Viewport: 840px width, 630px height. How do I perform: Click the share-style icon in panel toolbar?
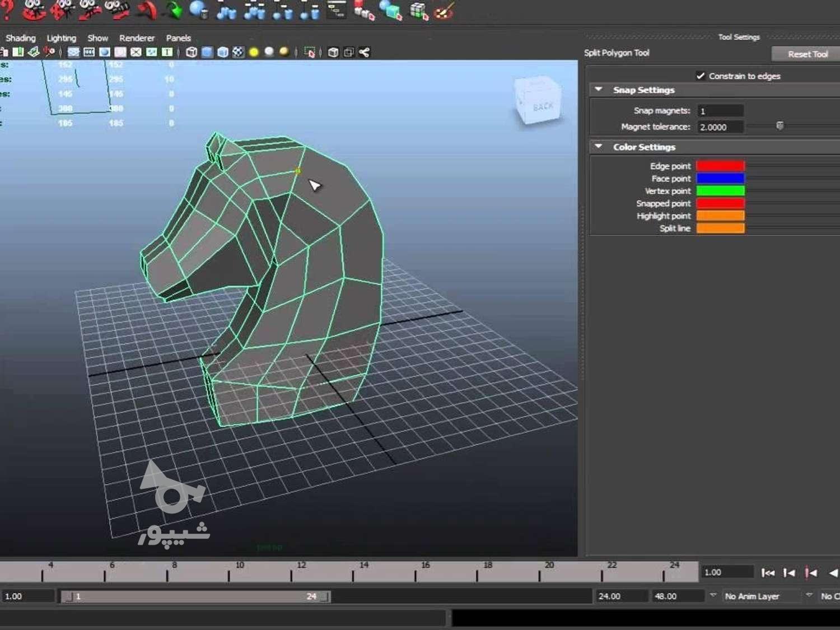click(x=365, y=52)
